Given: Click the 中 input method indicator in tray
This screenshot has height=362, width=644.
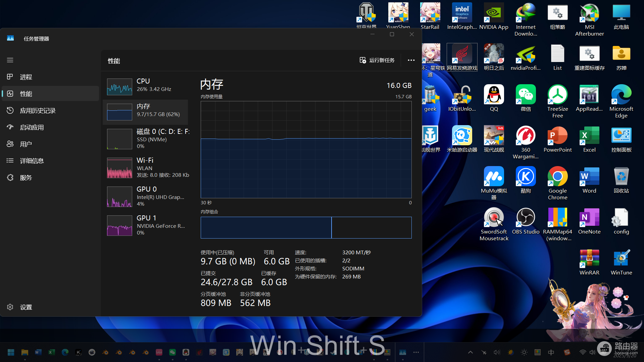Looking at the screenshot, I should (551, 352).
